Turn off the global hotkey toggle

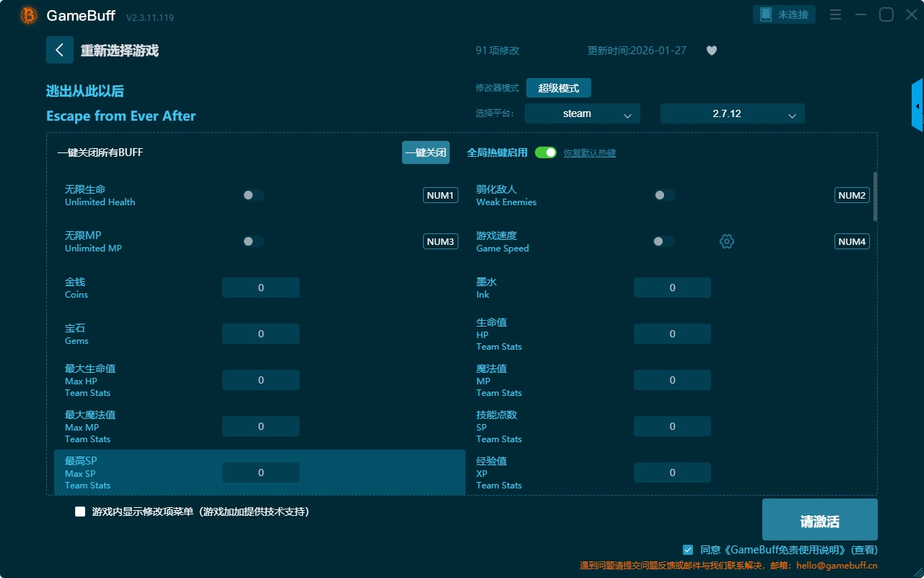point(546,152)
